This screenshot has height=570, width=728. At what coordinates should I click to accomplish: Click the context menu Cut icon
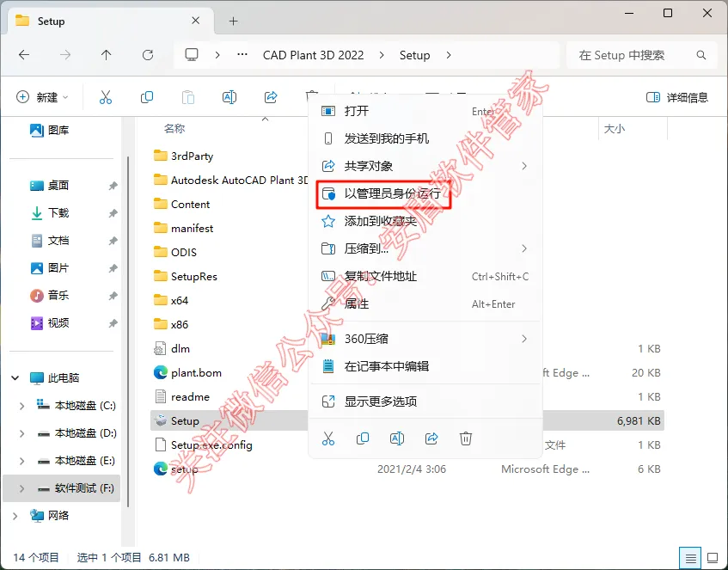tap(328, 438)
